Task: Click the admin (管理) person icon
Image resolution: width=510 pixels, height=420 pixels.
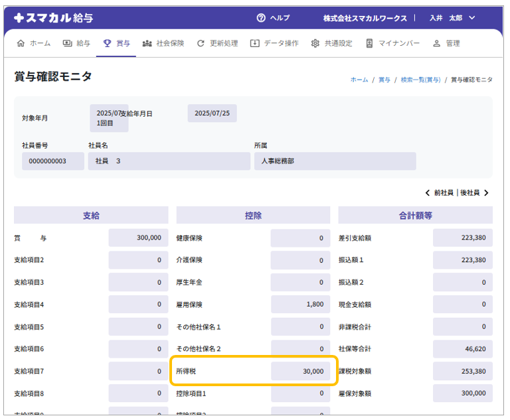Action: point(436,43)
